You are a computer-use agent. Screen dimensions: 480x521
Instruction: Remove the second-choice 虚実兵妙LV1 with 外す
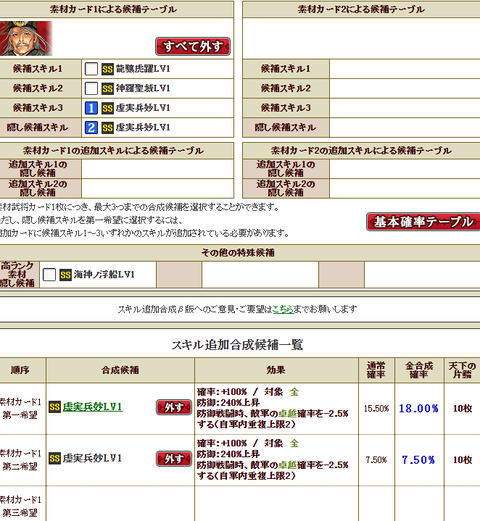tap(174, 459)
